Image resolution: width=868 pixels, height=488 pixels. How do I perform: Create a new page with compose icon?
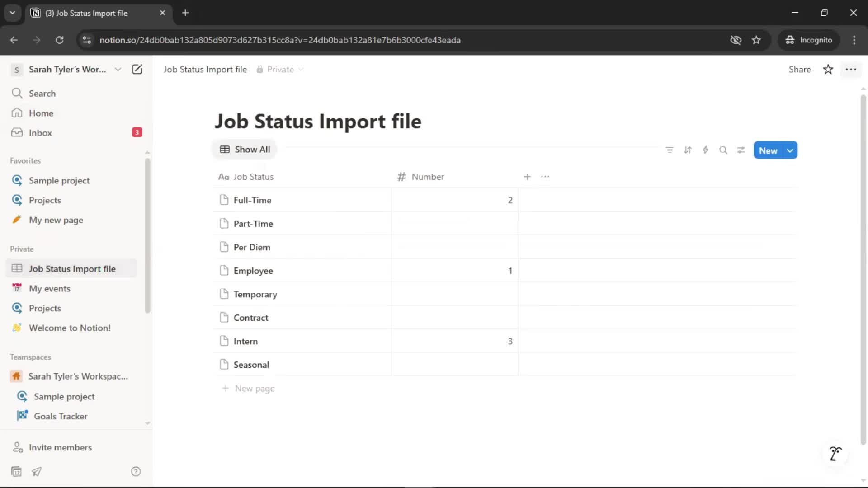(137, 69)
